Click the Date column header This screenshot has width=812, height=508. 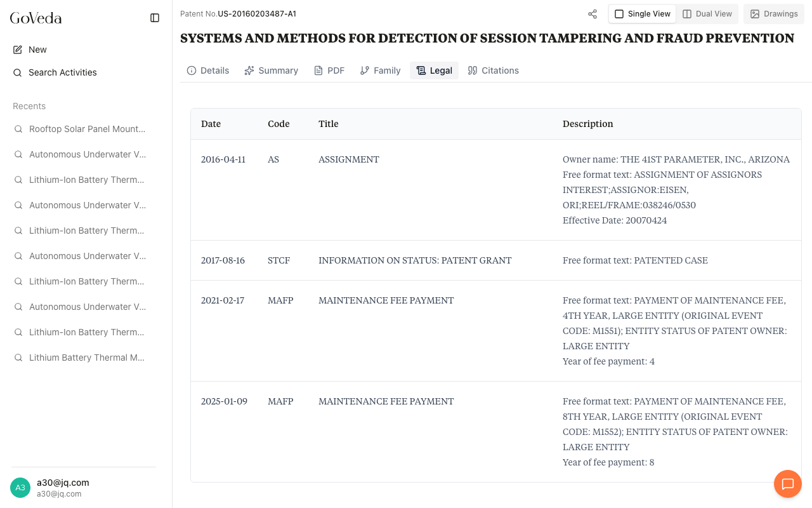[211, 124]
